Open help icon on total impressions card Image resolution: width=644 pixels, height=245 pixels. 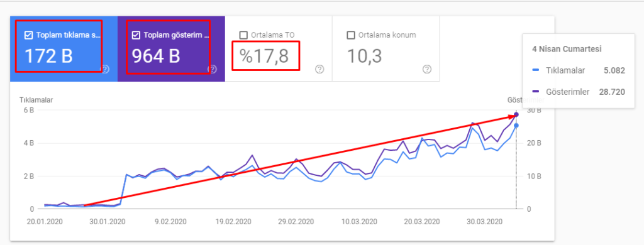click(213, 69)
